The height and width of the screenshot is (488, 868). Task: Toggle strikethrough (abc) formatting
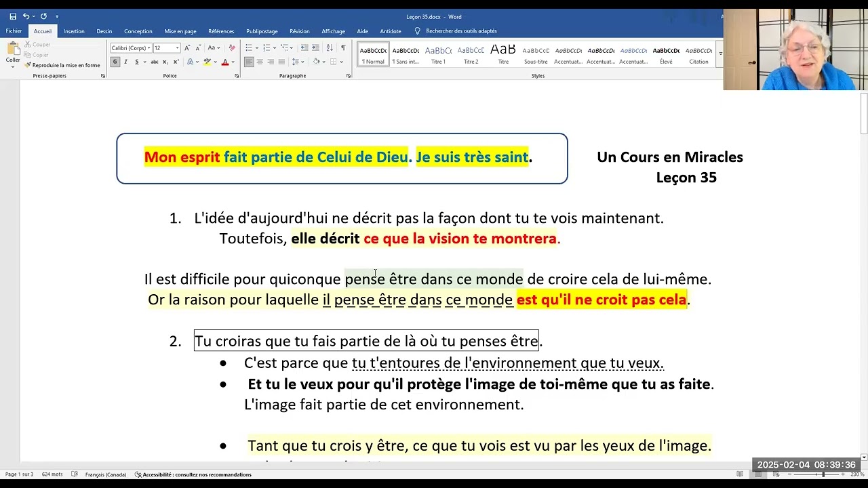click(154, 62)
